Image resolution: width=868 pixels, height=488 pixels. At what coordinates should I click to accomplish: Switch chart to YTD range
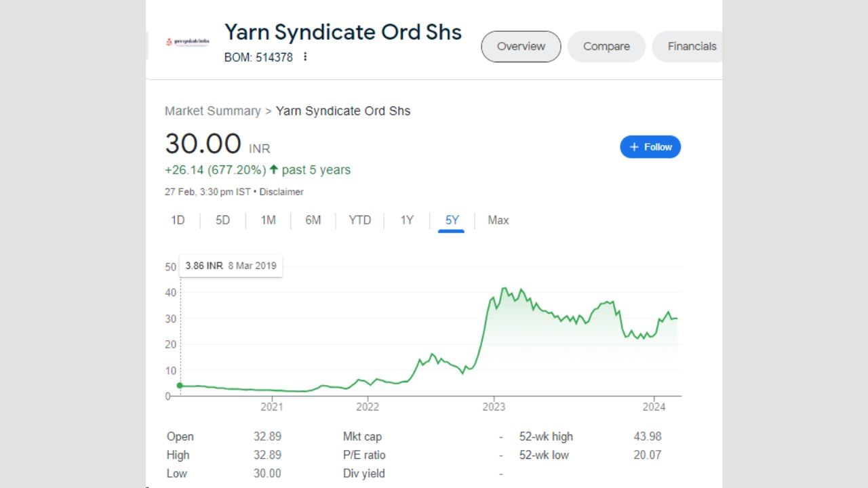(359, 220)
